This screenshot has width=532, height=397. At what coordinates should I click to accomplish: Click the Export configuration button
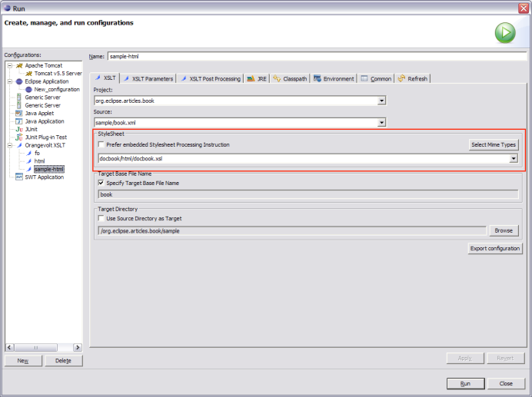point(495,249)
